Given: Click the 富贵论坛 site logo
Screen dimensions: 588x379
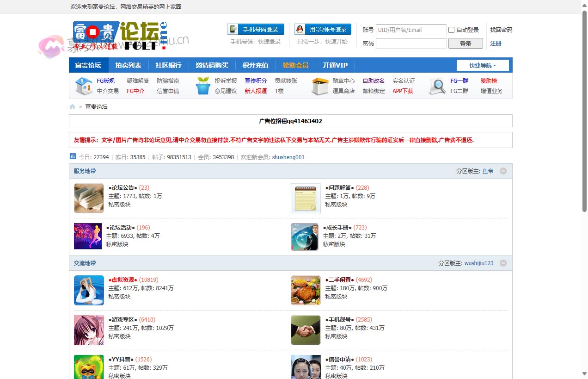Looking at the screenshot, I should 119,36.
